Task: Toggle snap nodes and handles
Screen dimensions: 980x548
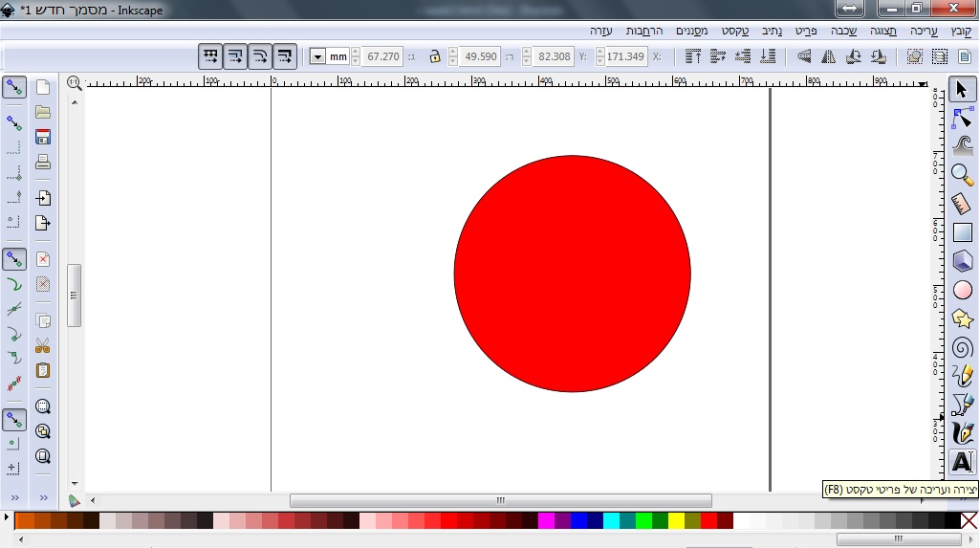Action: tap(13, 259)
